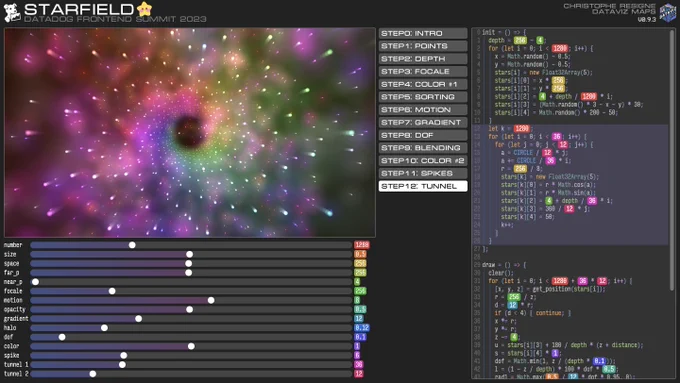Image resolution: width=680 pixels, height=383 pixels.
Task: Select STEP10: COLOR #2
Action: click(x=423, y=160)
